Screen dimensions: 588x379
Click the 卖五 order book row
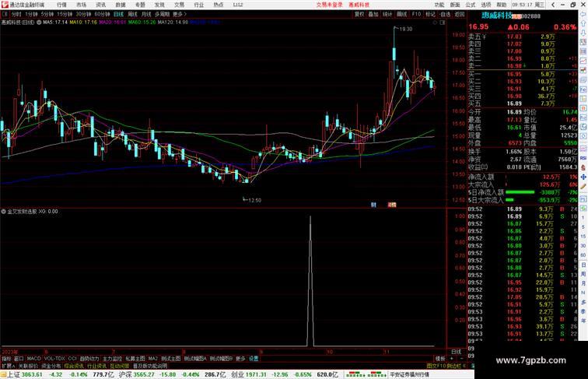(522, 37)
